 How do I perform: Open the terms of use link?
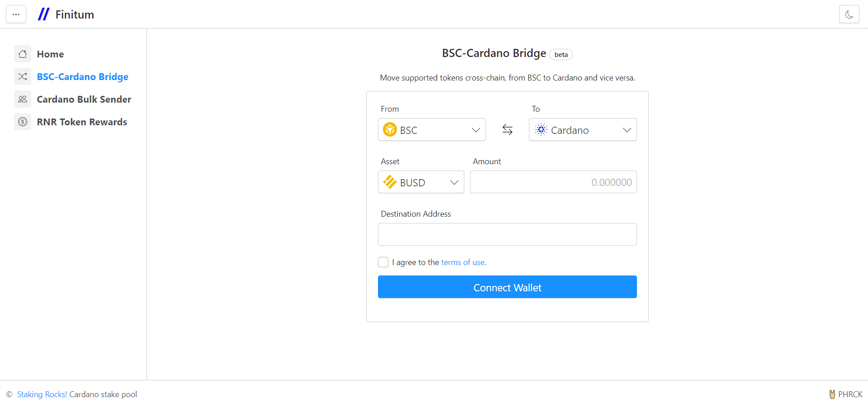(x=462, y=262)
